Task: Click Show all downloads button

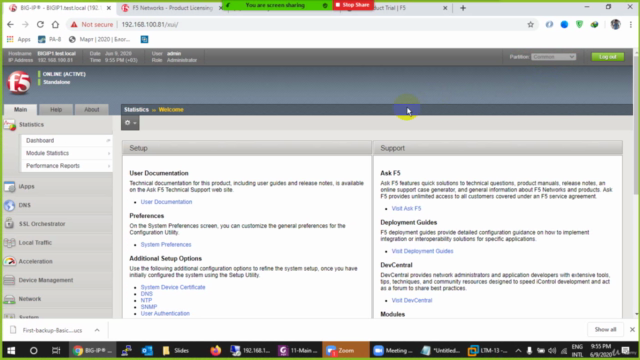Action: tap(605, 329)
